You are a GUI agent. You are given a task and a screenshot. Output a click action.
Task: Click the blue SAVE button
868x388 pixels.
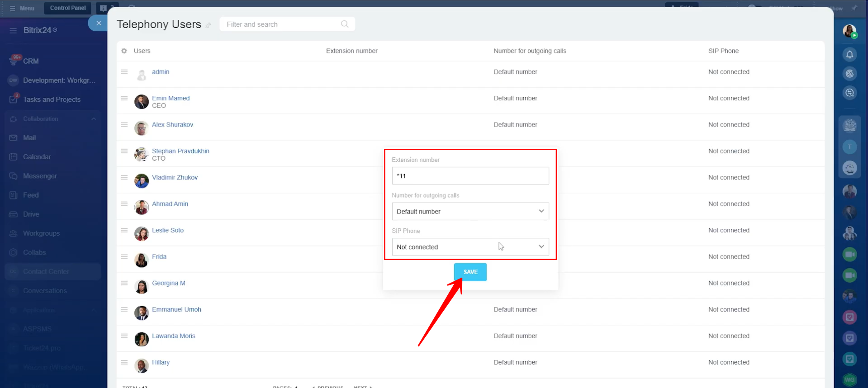click(x=470, y=272)
